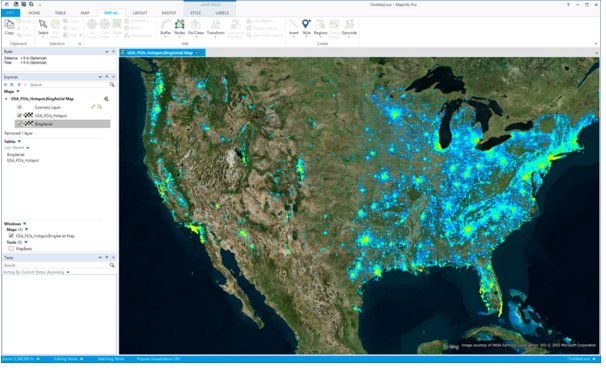
Task: Open the Buffer tool
Action: [x=165, y=27]
